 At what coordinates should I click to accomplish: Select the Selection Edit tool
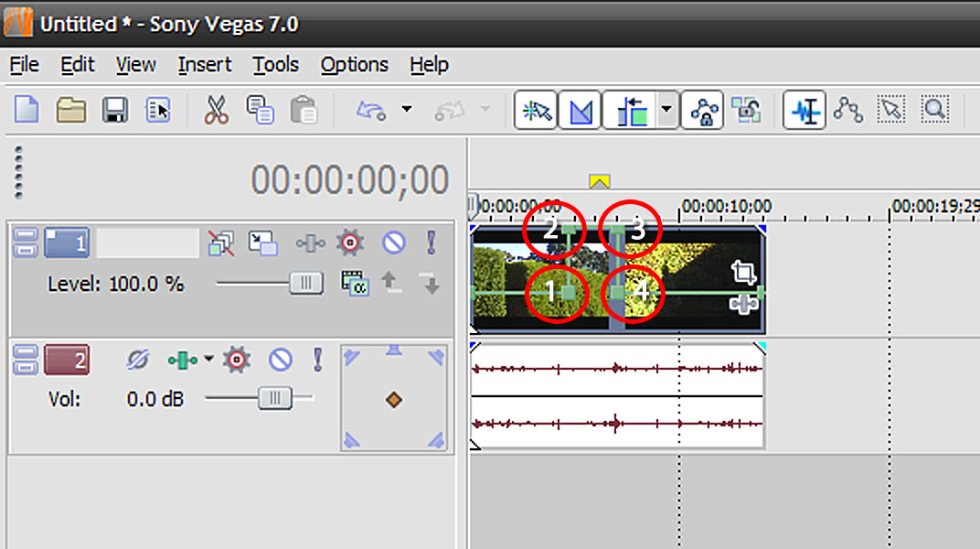(891, 111)
